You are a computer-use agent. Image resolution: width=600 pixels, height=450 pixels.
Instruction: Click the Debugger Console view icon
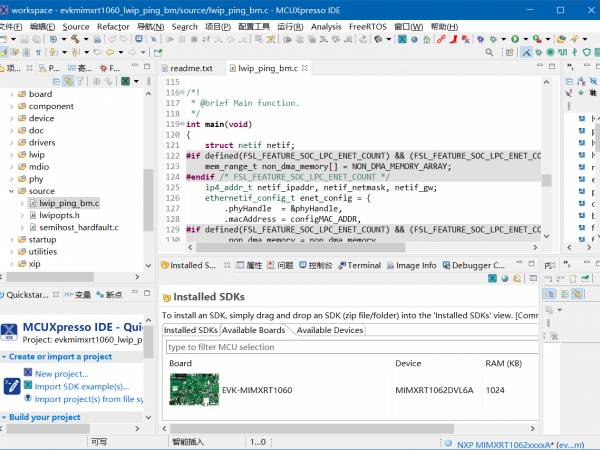[445, 266]
